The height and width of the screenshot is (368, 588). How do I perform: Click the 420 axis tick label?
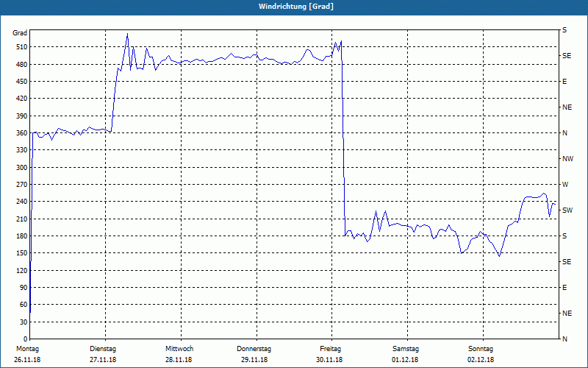[x=22, y=99]
